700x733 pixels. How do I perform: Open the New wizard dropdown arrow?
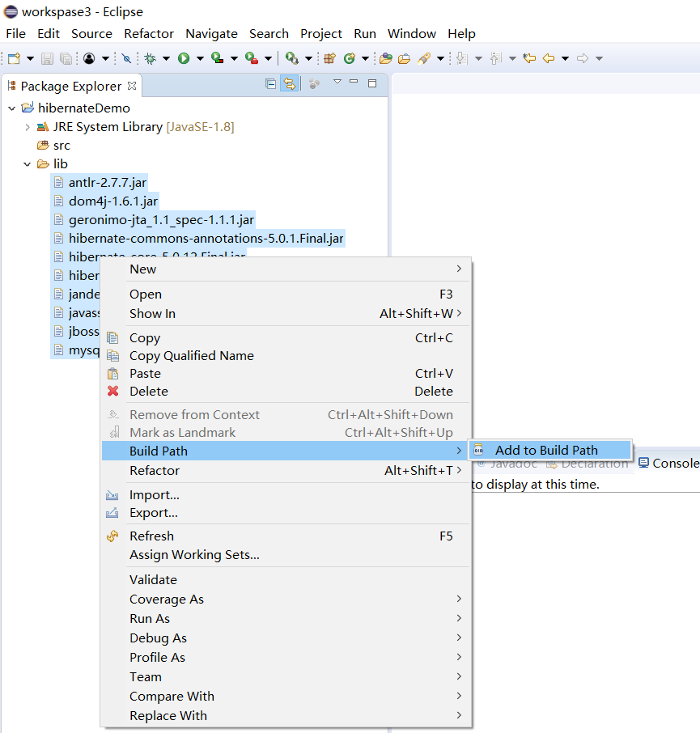click(x=30, y=58)
